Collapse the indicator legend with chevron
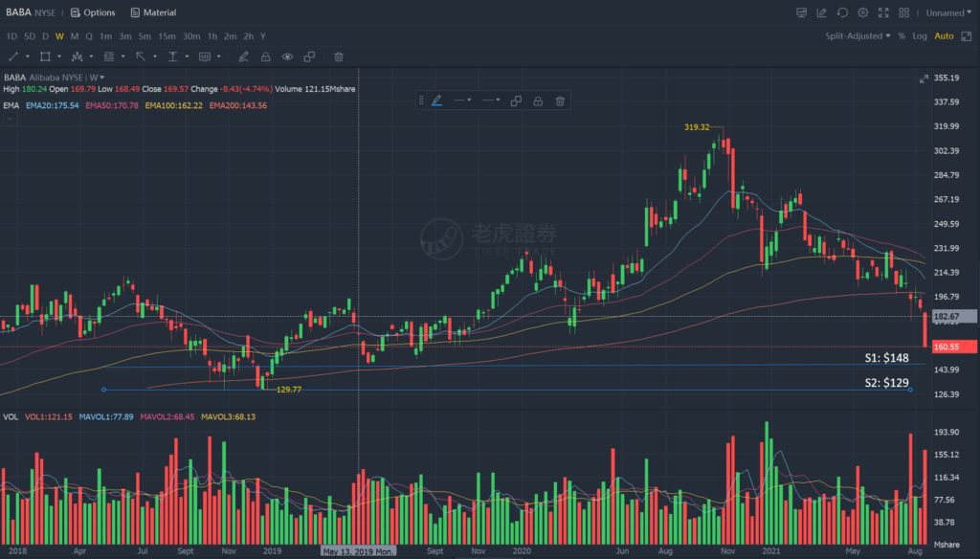Screen dimensions: 980x559 pos(10,119)
